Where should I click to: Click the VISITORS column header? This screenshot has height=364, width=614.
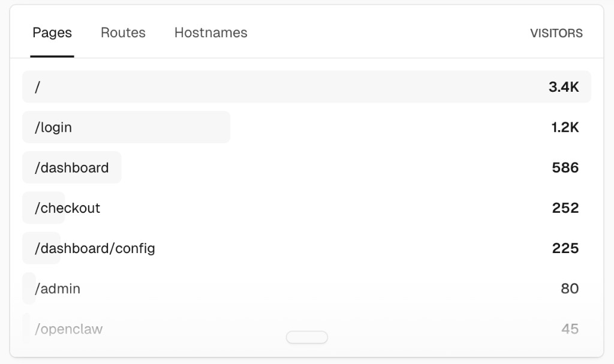(556, 34)
